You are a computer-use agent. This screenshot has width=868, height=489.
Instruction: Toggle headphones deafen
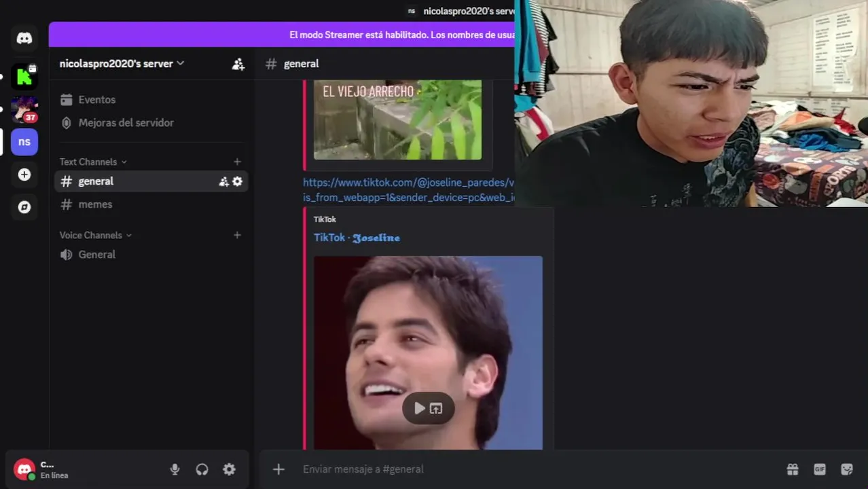202,469
